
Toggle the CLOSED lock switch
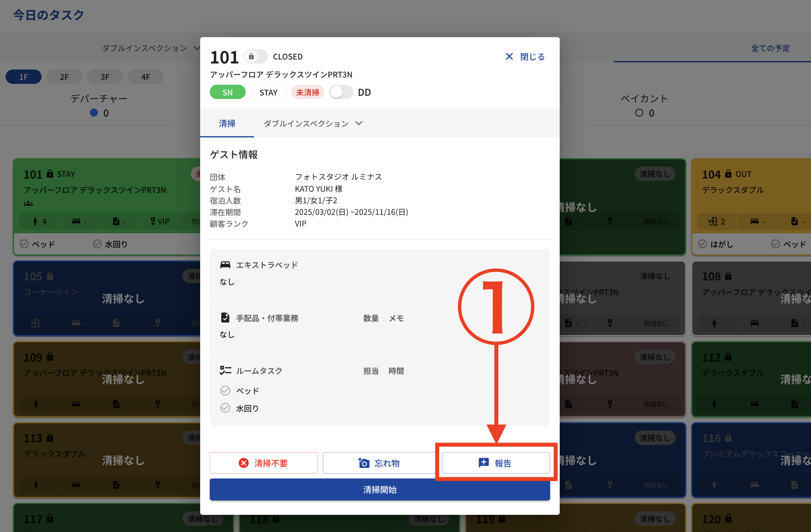256,57
